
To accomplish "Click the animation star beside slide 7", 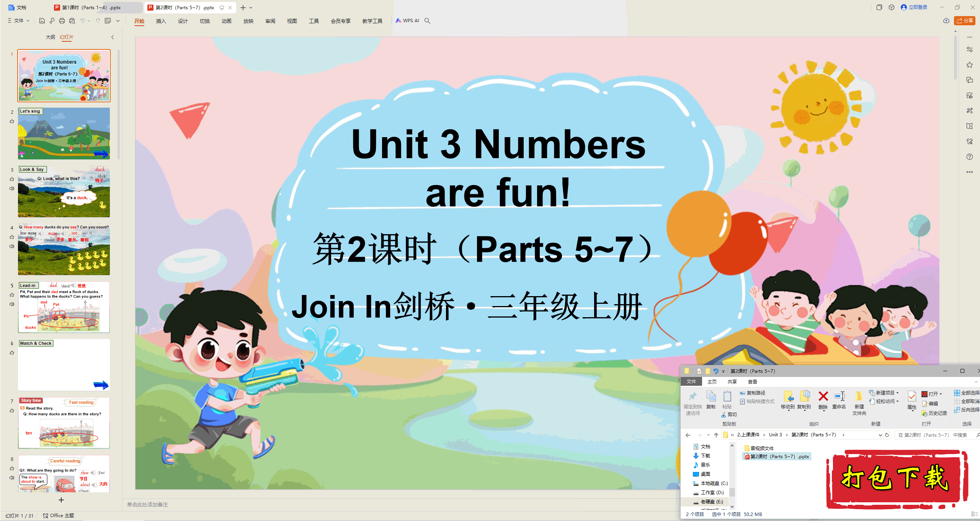I will [12, 411].
